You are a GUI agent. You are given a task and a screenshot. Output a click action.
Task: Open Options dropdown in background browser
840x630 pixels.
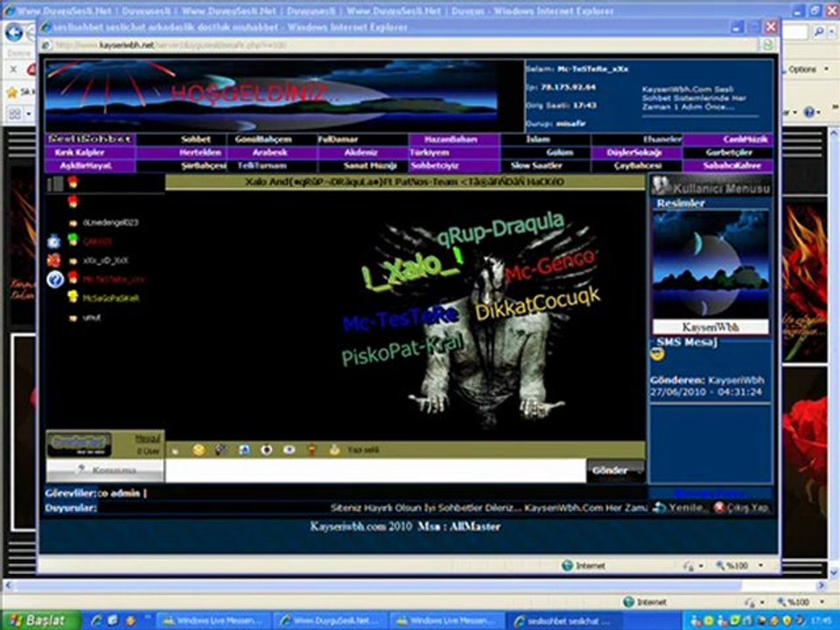808,70
